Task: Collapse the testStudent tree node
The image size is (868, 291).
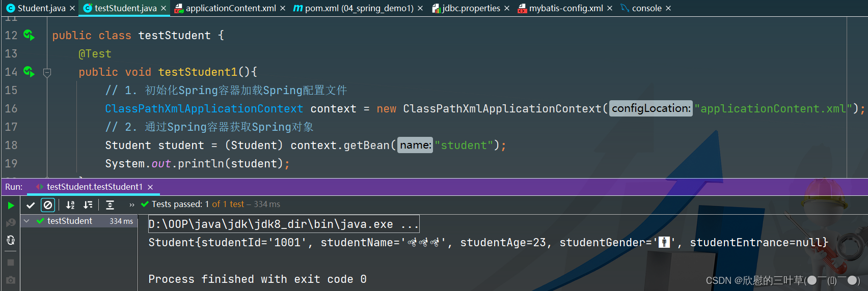Action: click(26, 221)
